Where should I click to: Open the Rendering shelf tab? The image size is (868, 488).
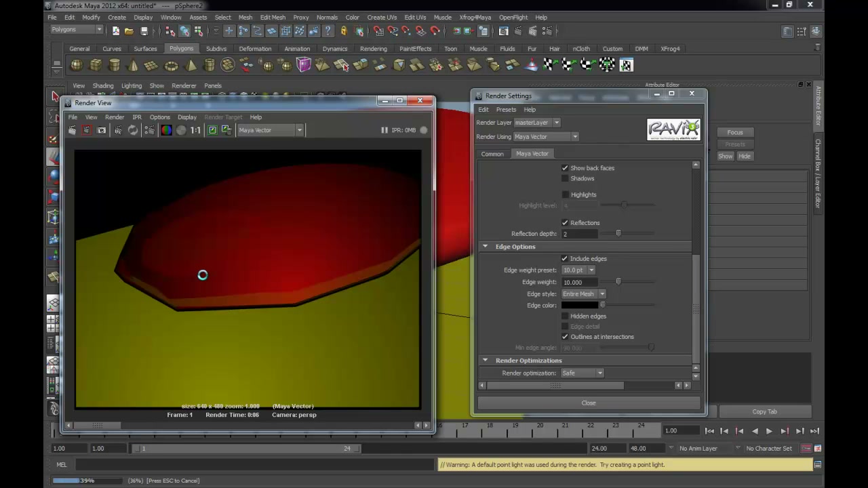(374, 49)
